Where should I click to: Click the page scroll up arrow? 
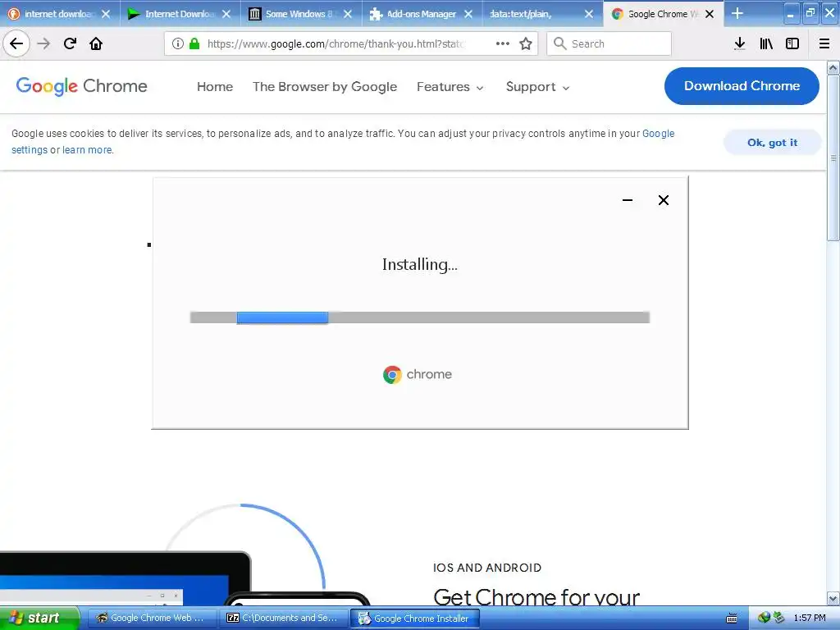pos(833,67)
